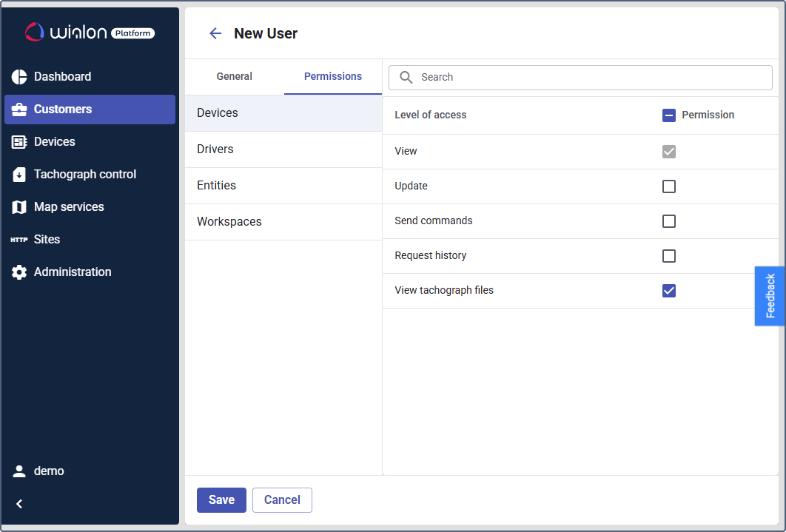Tick the Request history checkbox
Screen dimensions: 786x532
[x=669, y=256]
